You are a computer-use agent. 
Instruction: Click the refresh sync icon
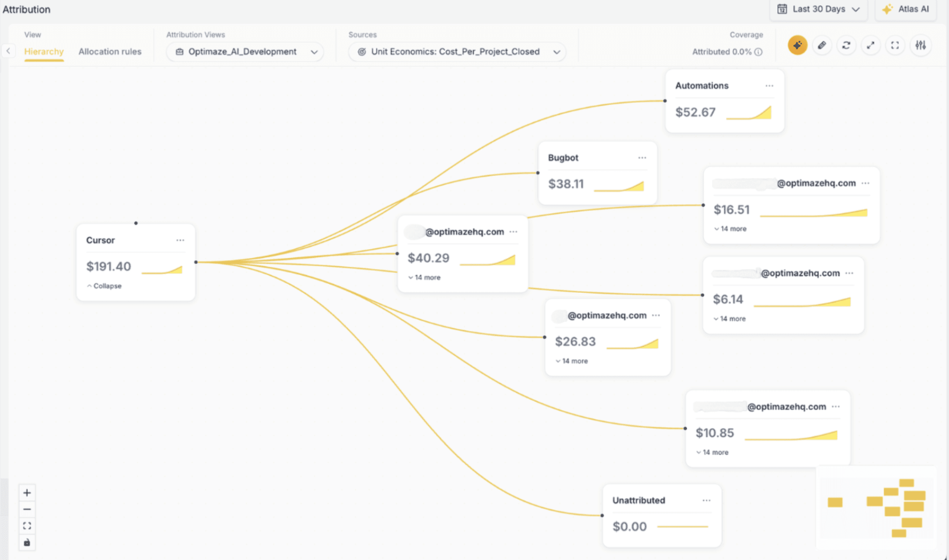[x=847, y=45]
